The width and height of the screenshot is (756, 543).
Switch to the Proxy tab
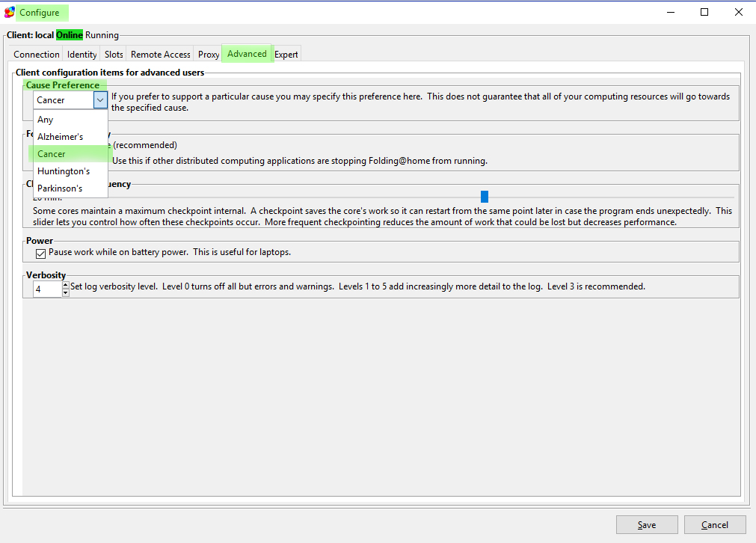(209, 55)
